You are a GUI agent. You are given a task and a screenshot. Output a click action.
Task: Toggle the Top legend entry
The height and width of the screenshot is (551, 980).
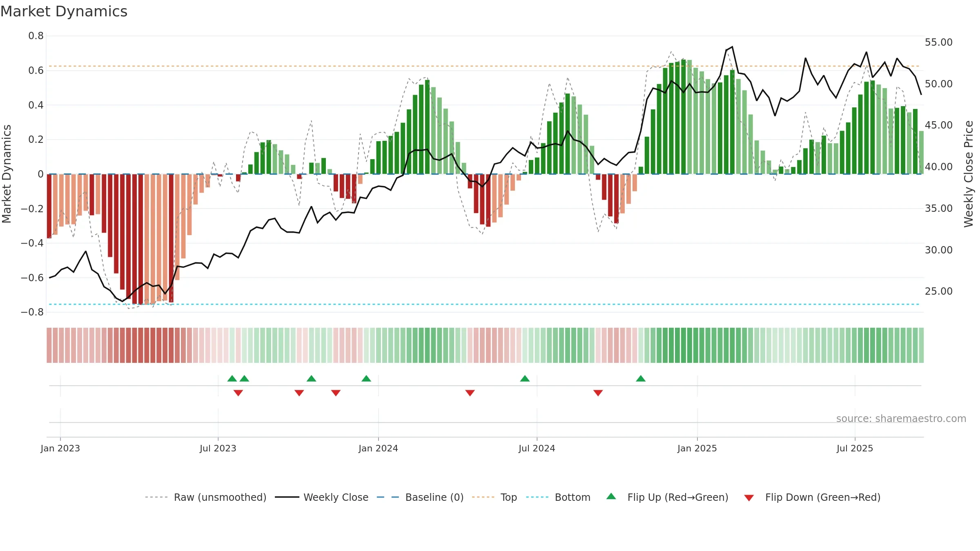coord(494,497)
